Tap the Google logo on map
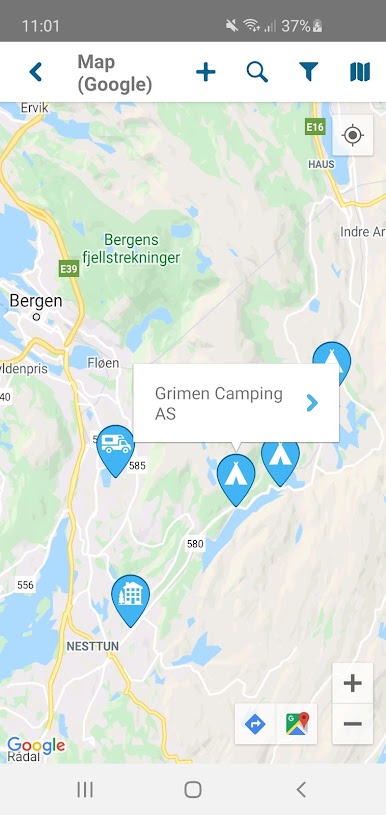The height and width of the screenshot is (815, 386). (x=36, y=745)
